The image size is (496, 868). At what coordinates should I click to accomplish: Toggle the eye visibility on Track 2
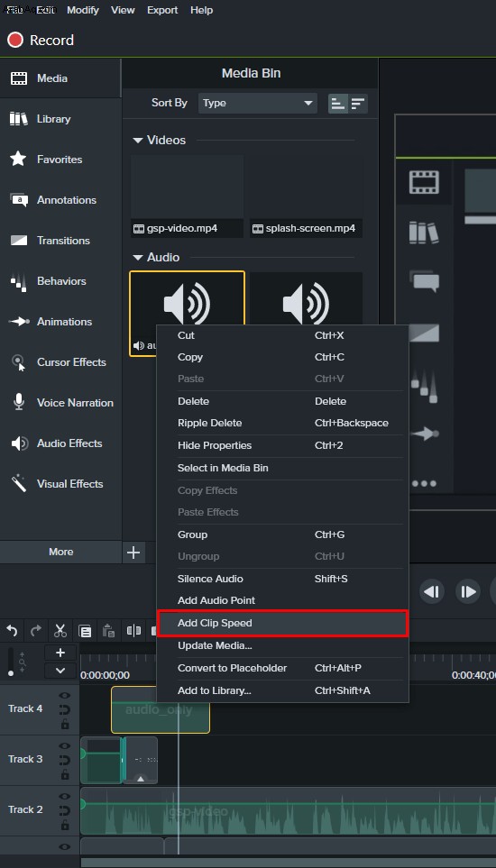(65, 797)
